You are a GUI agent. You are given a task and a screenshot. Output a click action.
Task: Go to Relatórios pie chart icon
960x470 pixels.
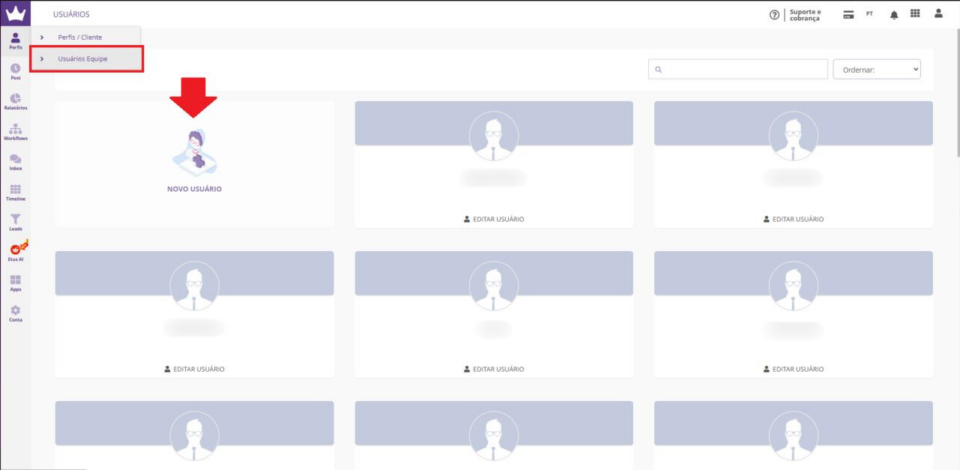coord(15,101)
